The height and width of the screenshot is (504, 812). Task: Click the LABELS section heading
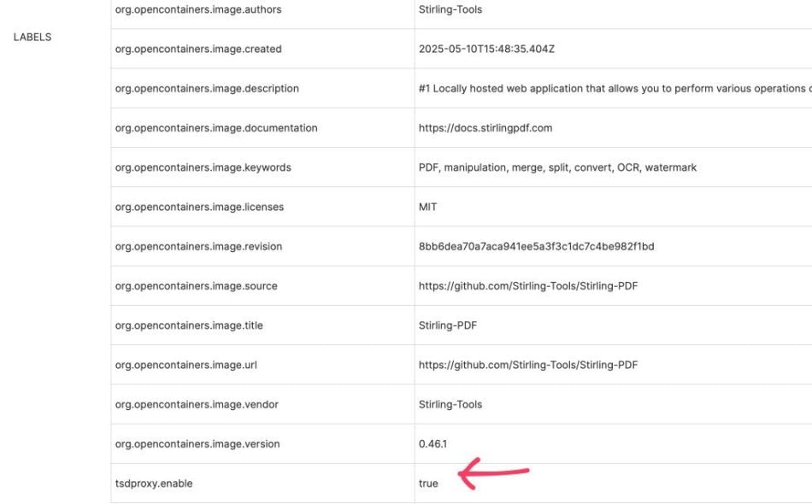[32, 38]
